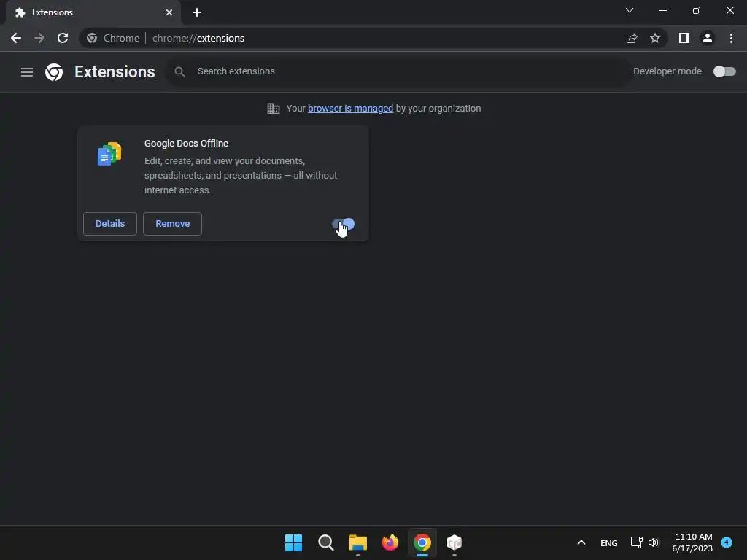
Task: Click the Chrome site info icon in address bar
Action: click(92, 38)
